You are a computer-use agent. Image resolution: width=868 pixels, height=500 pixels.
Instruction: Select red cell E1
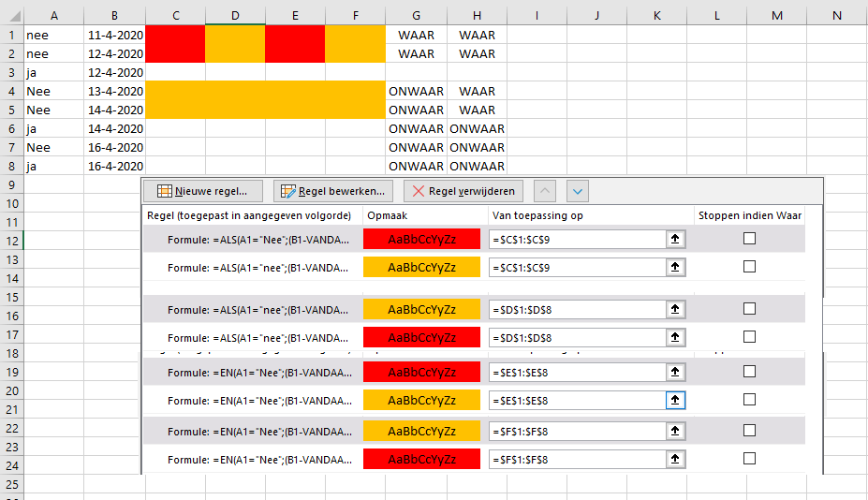click(295, 35)
